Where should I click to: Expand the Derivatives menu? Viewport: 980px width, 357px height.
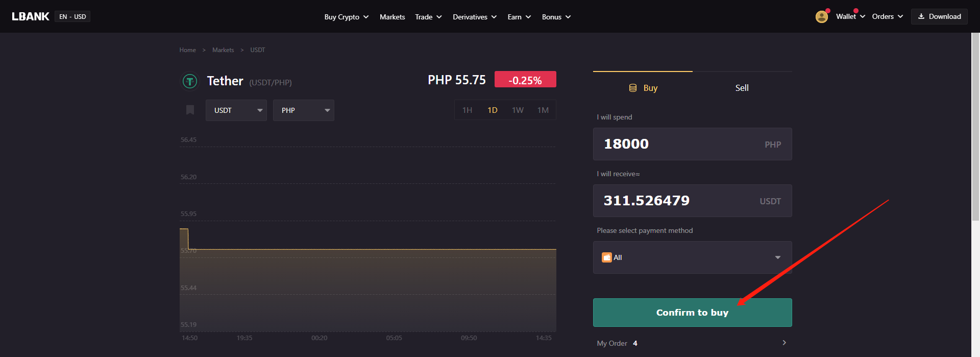click(x=475, y=17)
